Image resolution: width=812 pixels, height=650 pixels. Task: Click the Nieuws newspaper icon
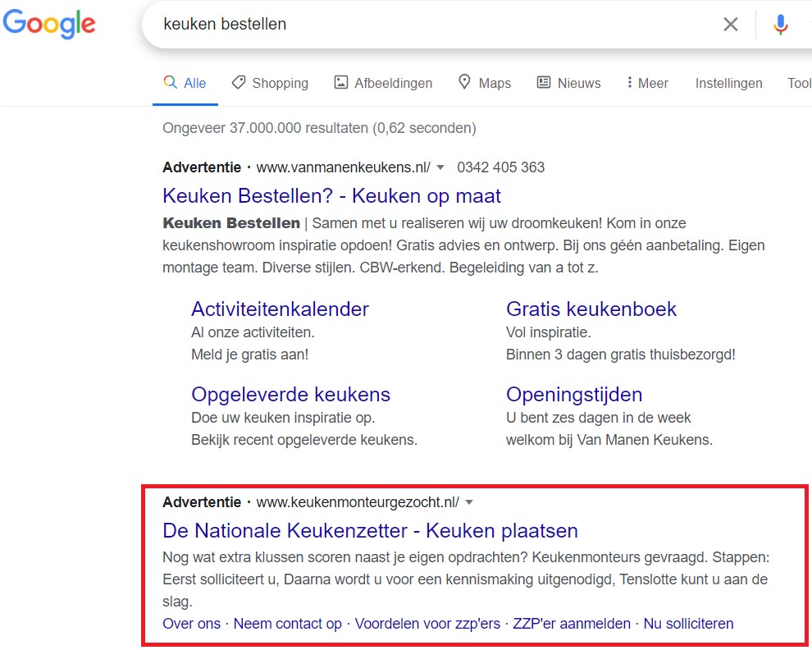(542, 82)
